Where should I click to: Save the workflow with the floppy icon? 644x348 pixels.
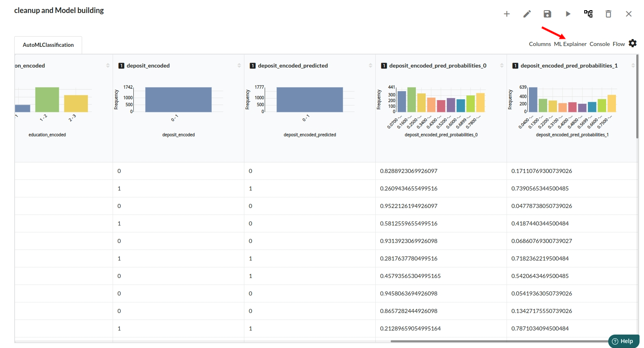547,14
